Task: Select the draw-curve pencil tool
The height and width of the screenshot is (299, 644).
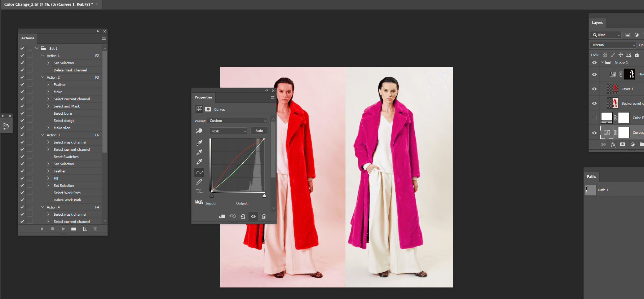Action: point(199,182)
